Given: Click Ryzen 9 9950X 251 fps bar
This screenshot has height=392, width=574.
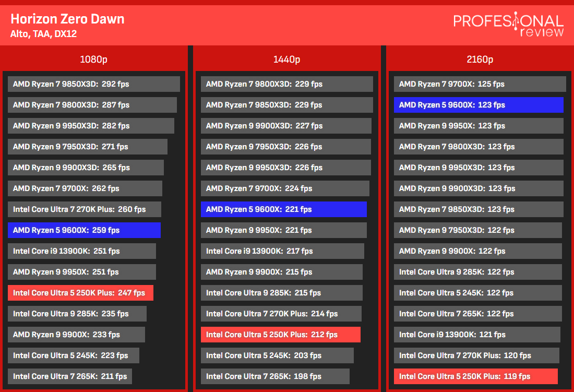Looking at the screenshot, I should (81, 271).
